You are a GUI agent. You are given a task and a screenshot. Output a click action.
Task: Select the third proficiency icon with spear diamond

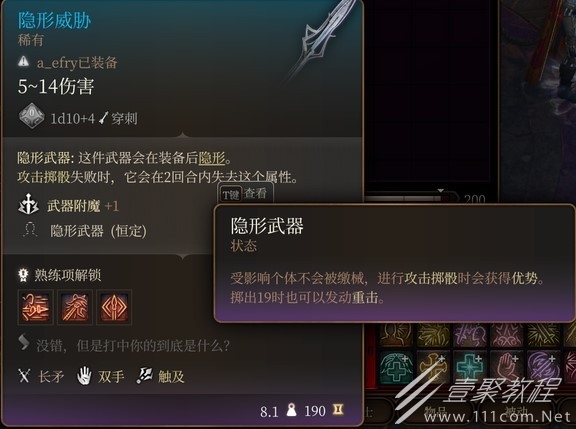(114, 307)
